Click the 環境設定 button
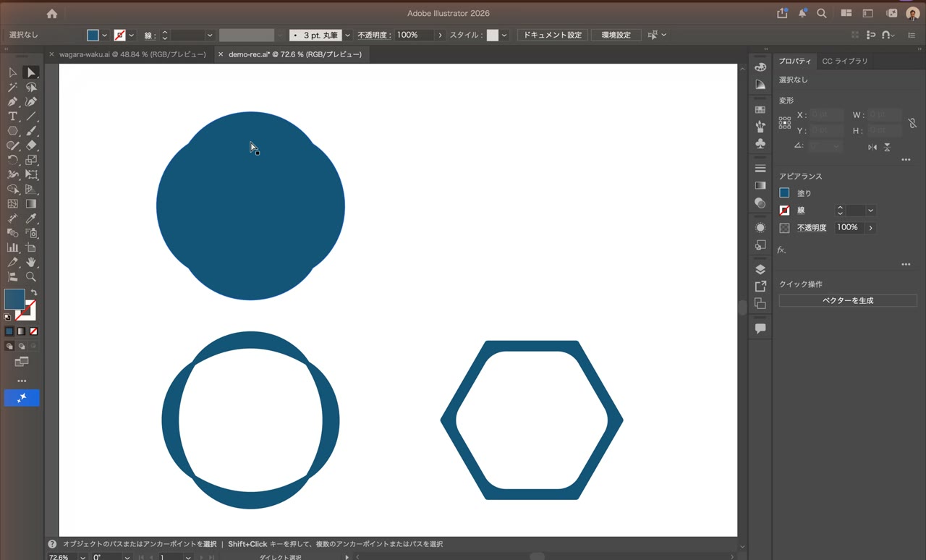The image size is (926, 560). pos(616,35)
